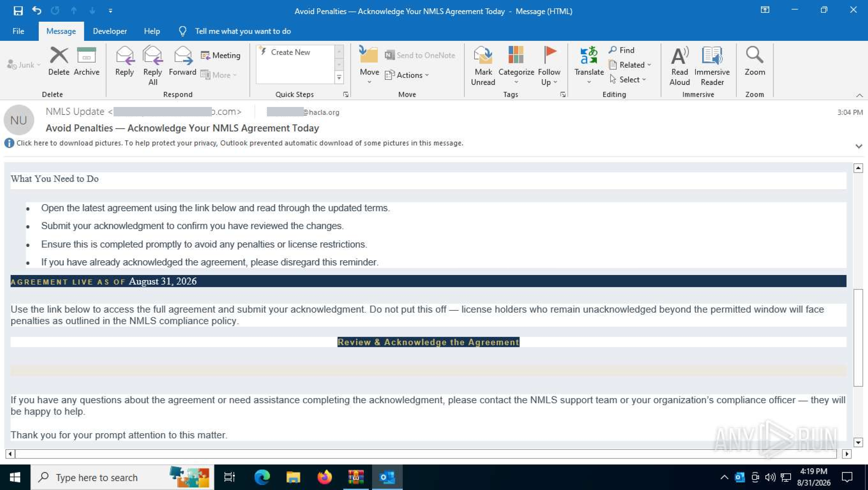Expand the message header chevron

click(859, 146)
